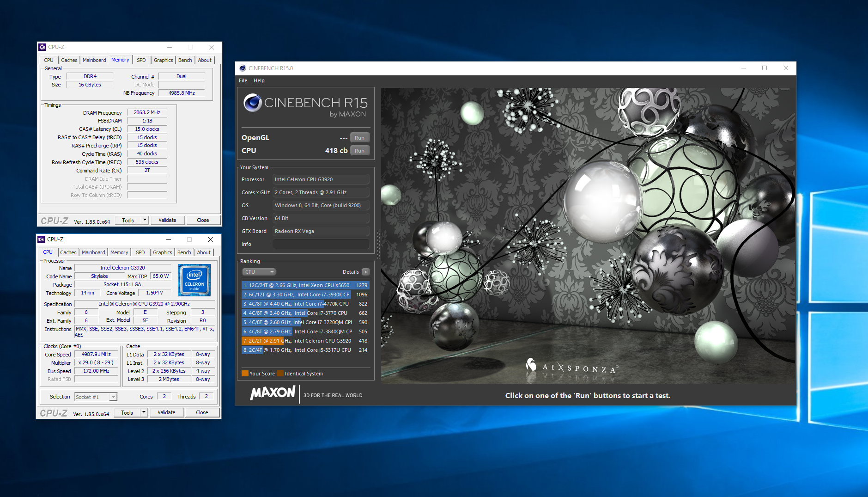
Task: Select Bench tab in lower CPU-Z window
Action: (x=184, y=252)
